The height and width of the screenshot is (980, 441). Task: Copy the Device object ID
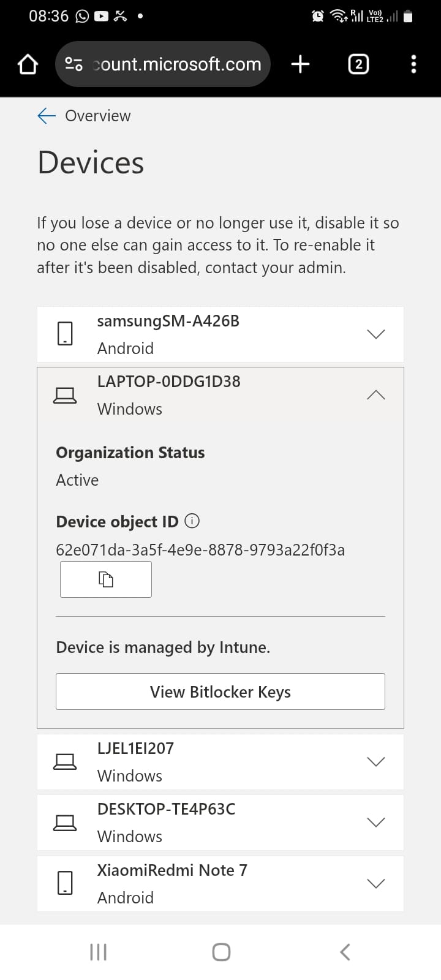(x=106, y=579)
